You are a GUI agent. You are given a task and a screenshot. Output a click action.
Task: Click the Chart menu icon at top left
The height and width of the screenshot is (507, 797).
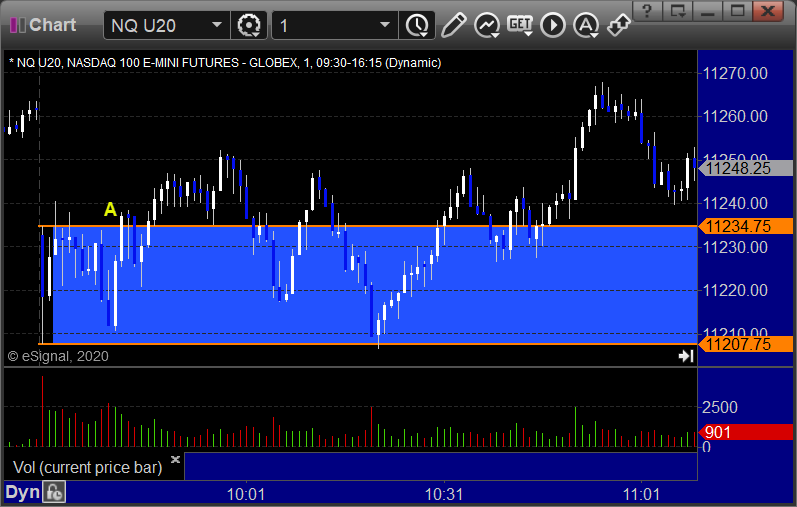[18, 25]
